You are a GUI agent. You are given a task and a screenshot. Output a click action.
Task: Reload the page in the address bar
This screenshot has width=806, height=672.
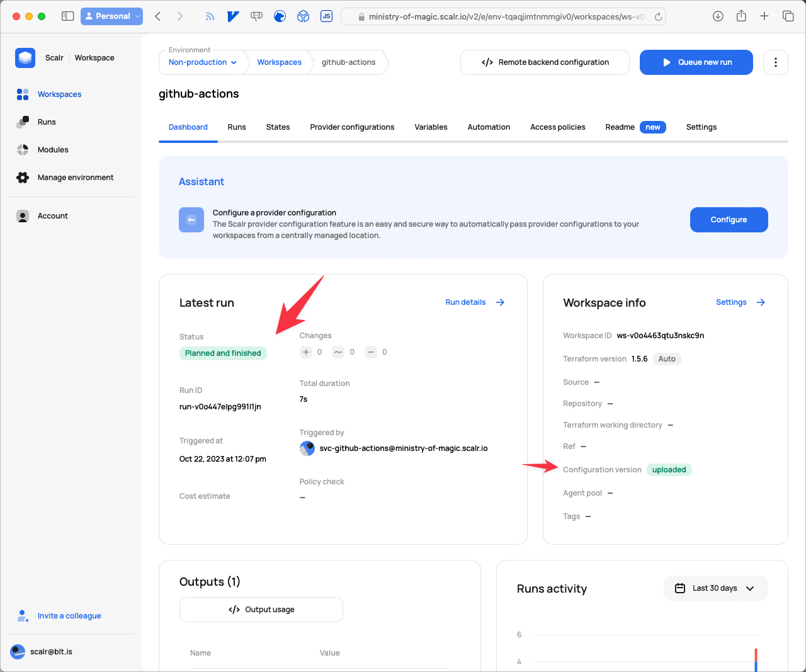tap(658, 17)
